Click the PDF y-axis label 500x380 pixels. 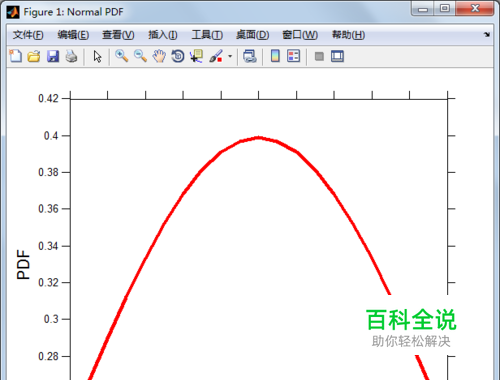pos(23,264)
